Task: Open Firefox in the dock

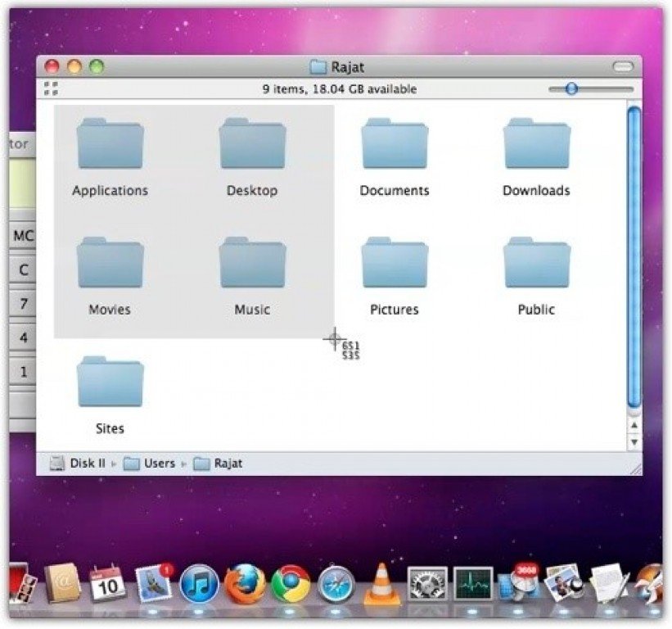Action: (x=245, y=584)
